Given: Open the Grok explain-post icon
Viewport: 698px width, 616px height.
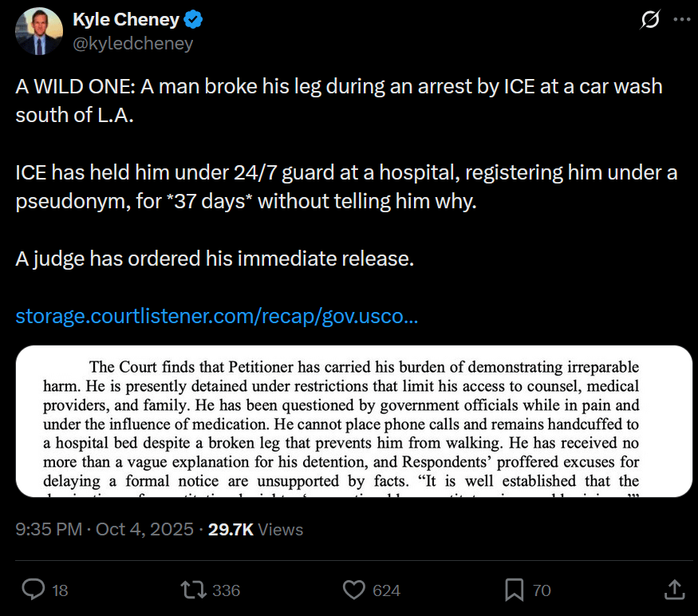Looking at the screenshot, I should pyautogui.click(x=650, y=21).
